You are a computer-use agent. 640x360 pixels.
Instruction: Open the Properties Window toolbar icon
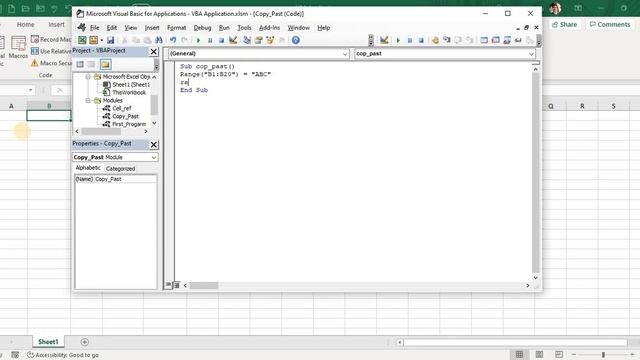(258, 40)
